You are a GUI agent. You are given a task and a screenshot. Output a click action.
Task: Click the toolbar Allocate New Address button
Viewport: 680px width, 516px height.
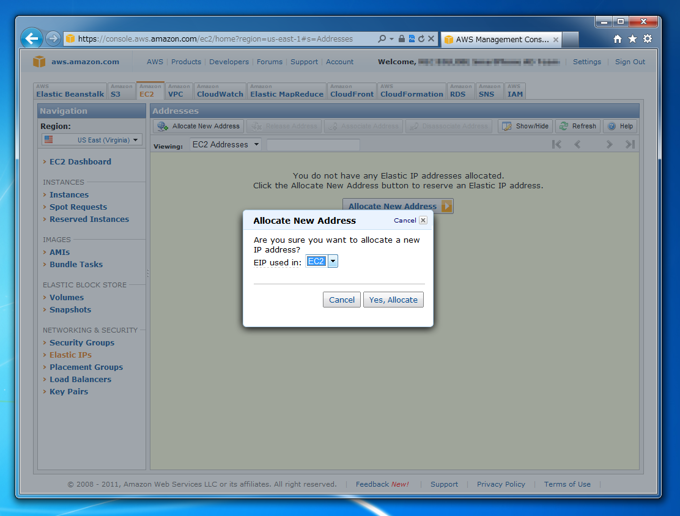pos(198,126)
